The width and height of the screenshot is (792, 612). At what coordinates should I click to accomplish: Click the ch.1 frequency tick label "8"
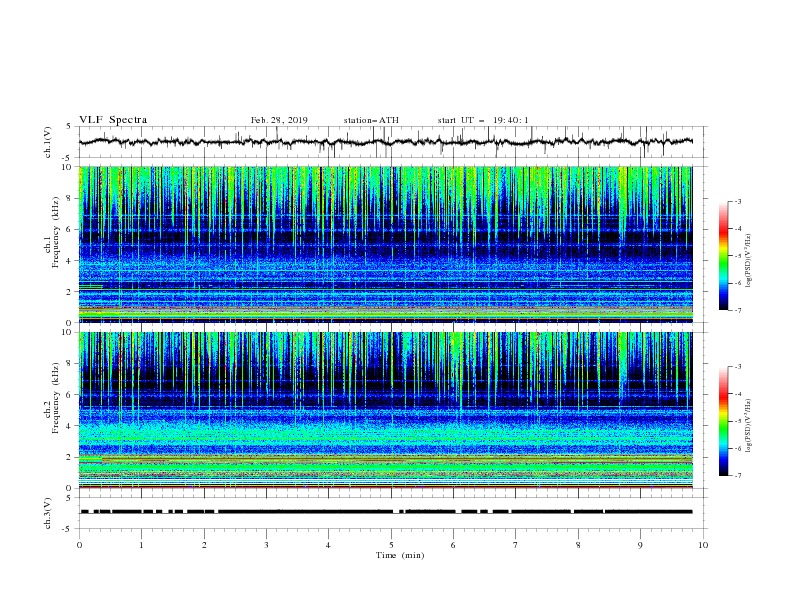[70, 198]
